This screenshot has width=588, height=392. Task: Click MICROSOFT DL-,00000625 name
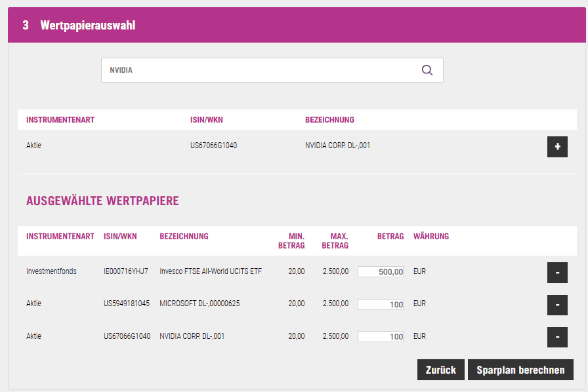pos(199,304)
